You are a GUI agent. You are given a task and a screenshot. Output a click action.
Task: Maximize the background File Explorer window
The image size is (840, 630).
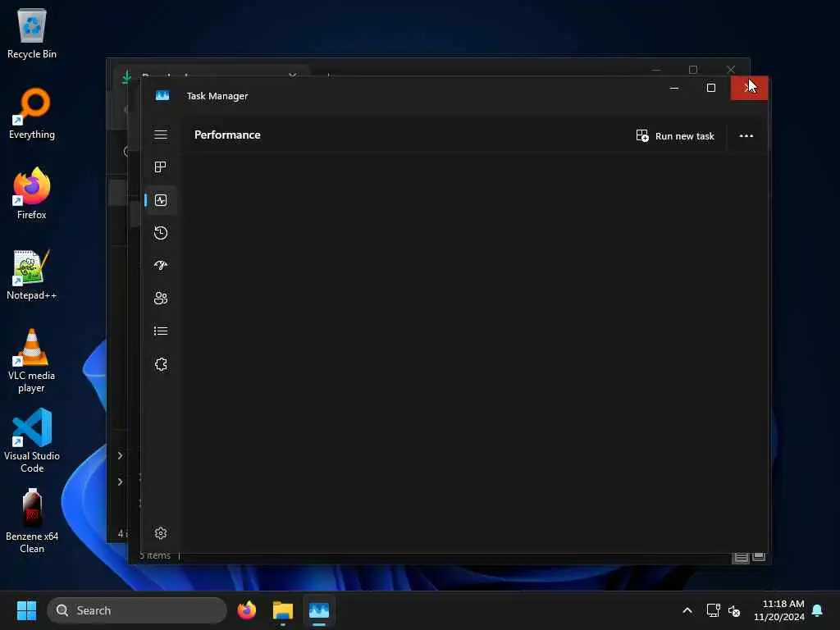tap(693, 70)
